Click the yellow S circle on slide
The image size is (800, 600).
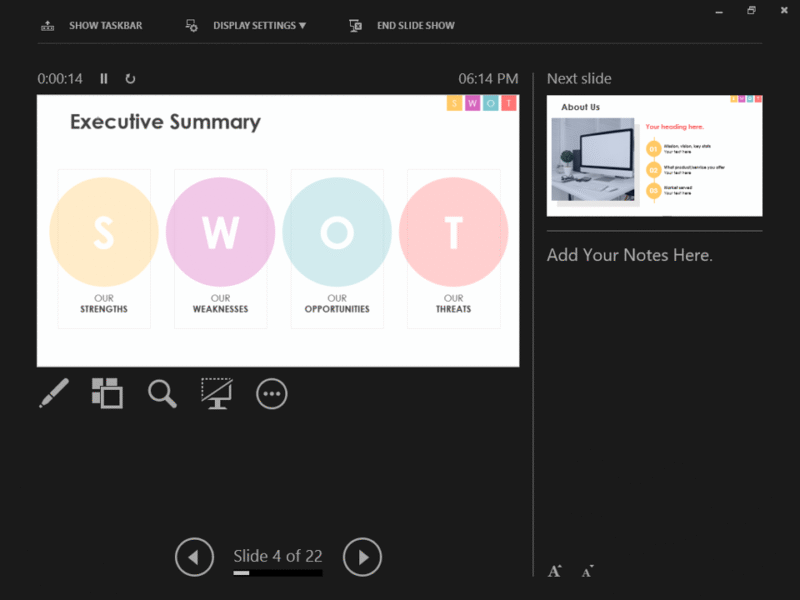104,232
